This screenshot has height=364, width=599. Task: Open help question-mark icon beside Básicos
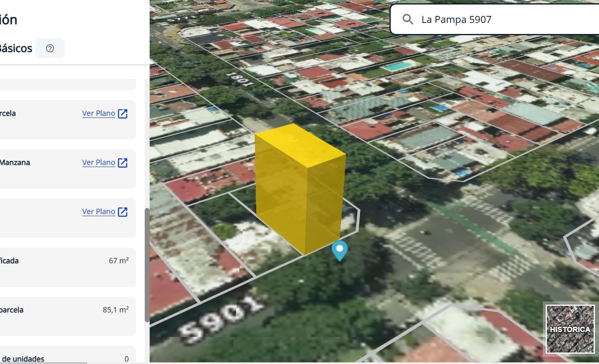(50, 48)
